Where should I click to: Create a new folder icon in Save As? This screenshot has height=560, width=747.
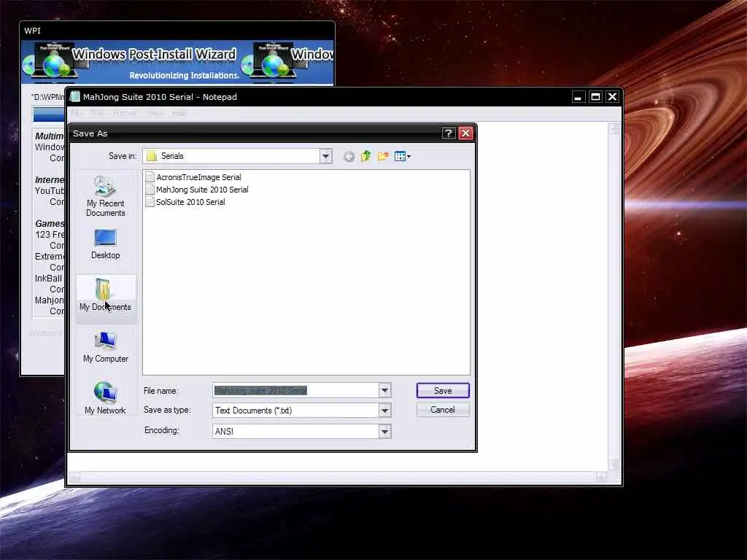pyautogui.click(x=383, y=156)
